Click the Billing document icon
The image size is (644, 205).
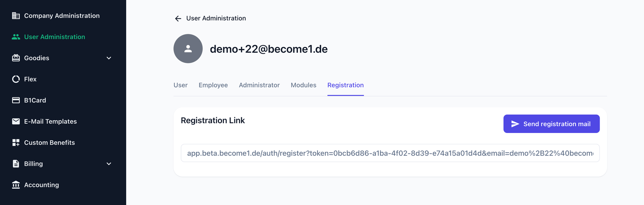[x=16, y=164]
